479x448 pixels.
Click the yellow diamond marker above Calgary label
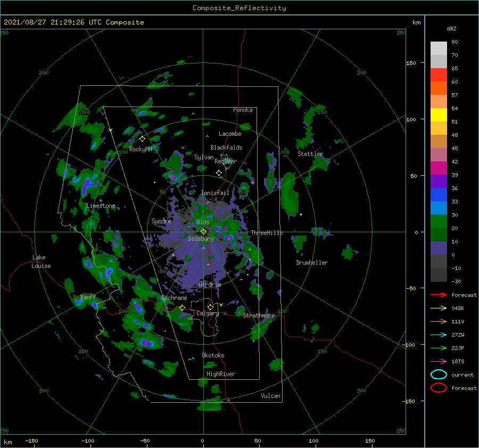[210, 307]
